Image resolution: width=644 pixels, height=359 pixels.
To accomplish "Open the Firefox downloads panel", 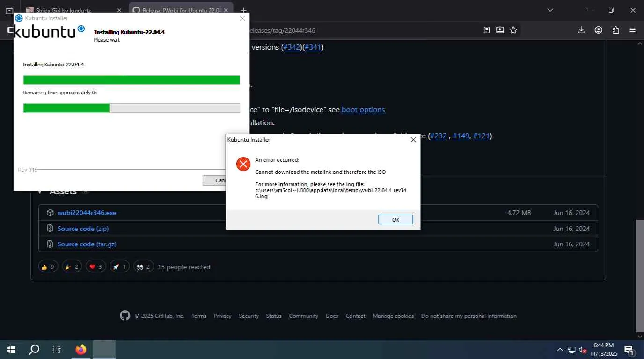I will (x=581, y=30).
